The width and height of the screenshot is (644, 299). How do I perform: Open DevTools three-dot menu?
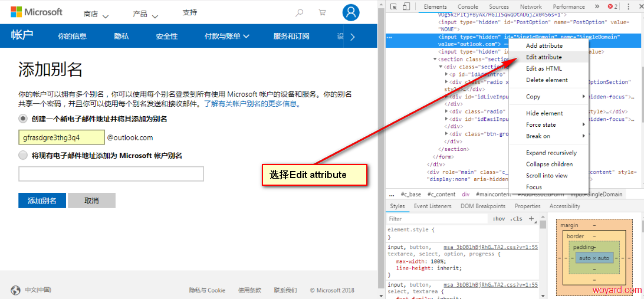click(x=629, y=6)
